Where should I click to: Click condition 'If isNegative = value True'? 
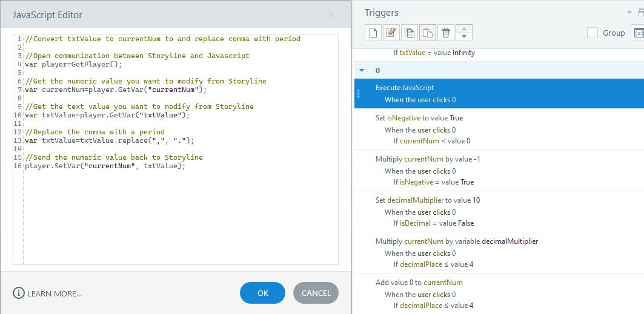pyautogui.click(x=434, y=182)
